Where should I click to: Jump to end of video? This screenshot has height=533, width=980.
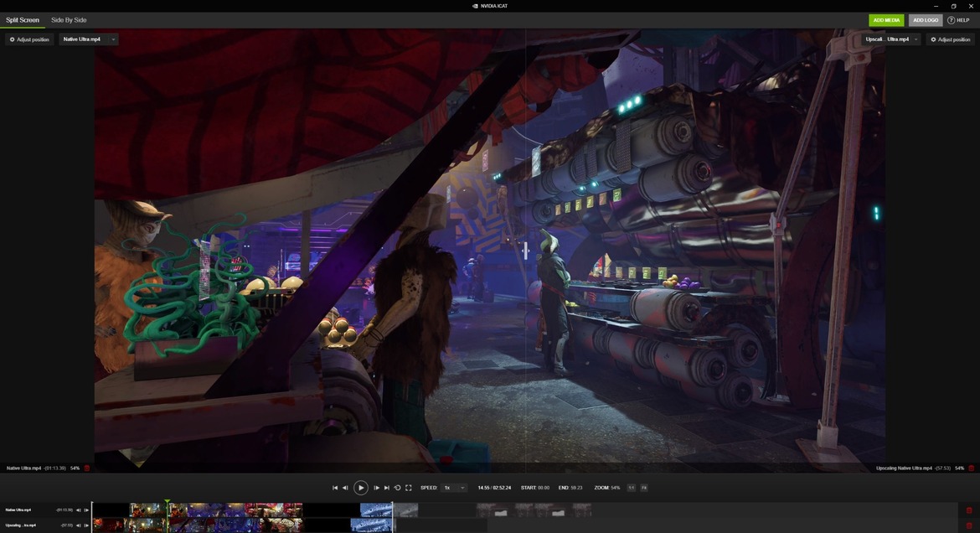[x=387, y=488]
